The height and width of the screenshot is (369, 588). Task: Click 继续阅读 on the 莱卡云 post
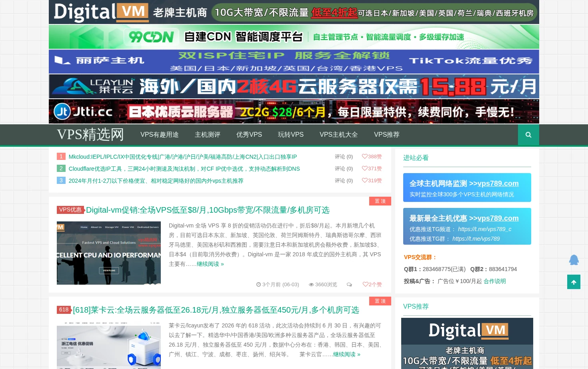click(x=347, y=355)
